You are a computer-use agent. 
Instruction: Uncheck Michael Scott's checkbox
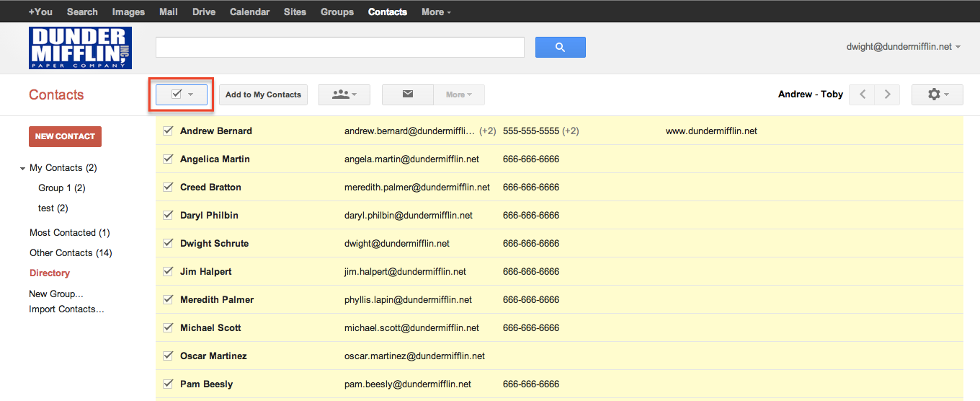tap(168, 327)
